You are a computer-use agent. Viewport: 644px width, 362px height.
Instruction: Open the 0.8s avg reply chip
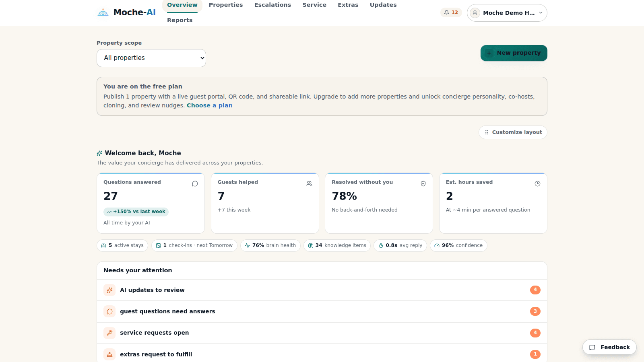pos(400,245)
